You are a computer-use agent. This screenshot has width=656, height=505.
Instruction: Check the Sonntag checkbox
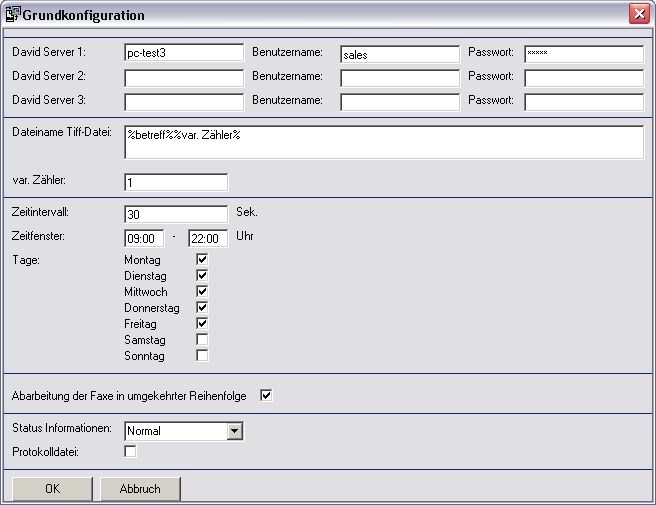point(202,355)
